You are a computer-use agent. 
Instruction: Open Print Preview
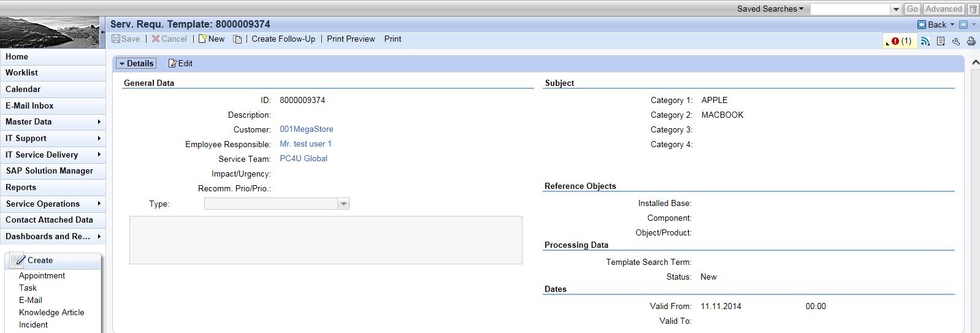pos(351,39)
